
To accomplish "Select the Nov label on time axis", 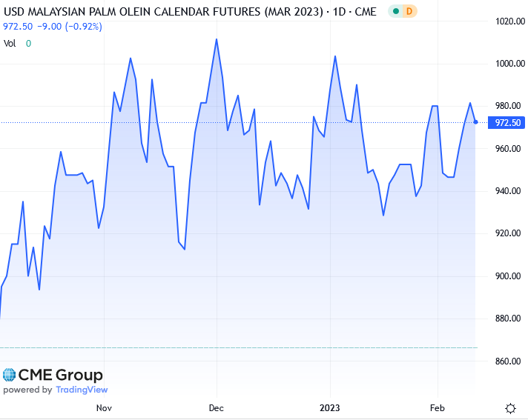I will pos(105,408).
